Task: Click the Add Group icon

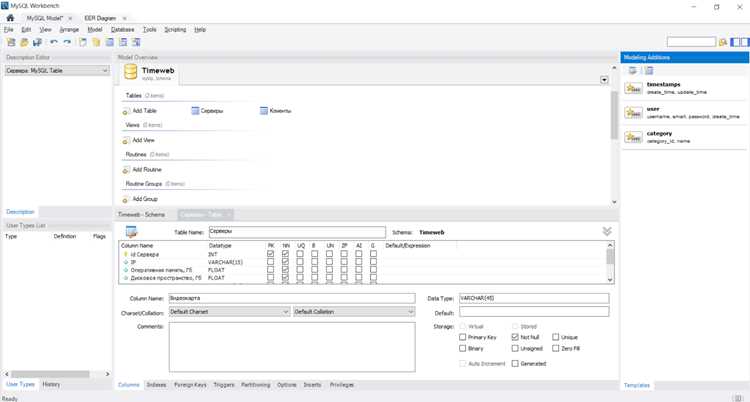Action: 126,200
